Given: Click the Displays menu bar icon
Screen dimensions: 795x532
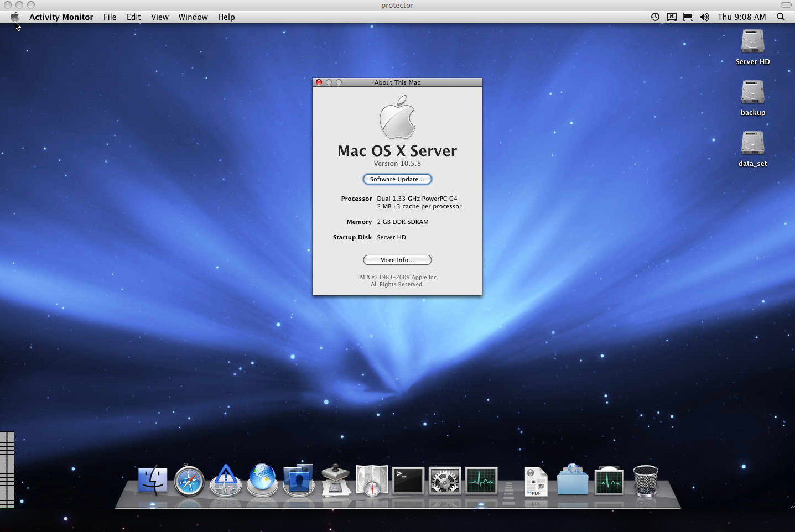Looking at the screenshot, I should 688,17.
